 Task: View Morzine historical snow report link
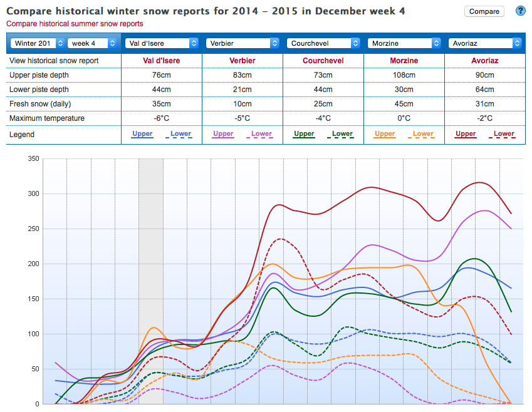pos(404,61)
